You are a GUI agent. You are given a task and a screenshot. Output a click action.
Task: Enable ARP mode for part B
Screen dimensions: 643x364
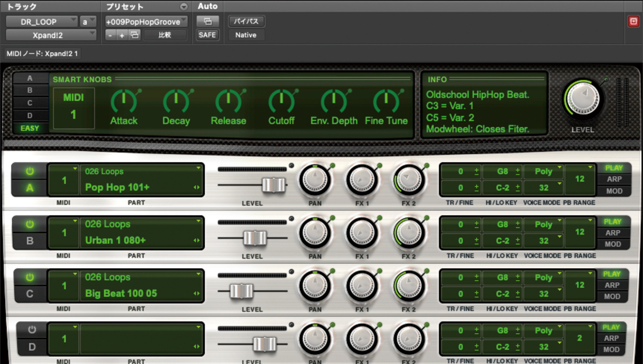pos(613,233)
